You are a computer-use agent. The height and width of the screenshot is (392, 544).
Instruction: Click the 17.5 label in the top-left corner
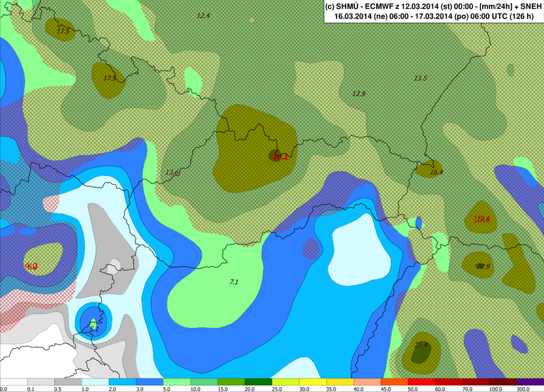pyautogui.click(x=63, y=31)
